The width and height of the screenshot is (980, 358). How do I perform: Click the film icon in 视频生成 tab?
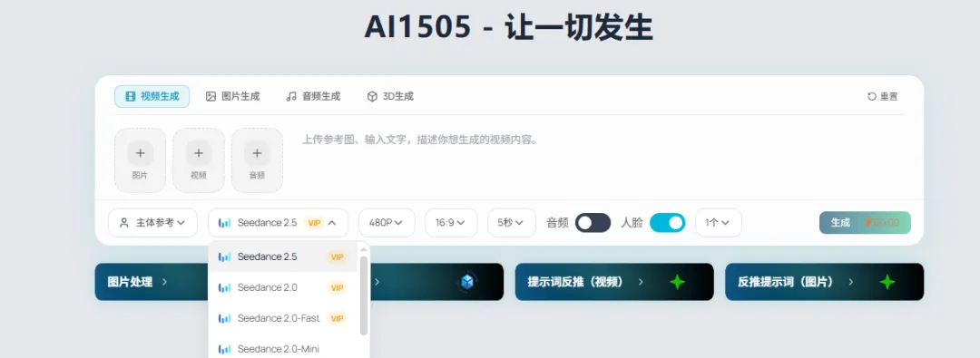130,96
